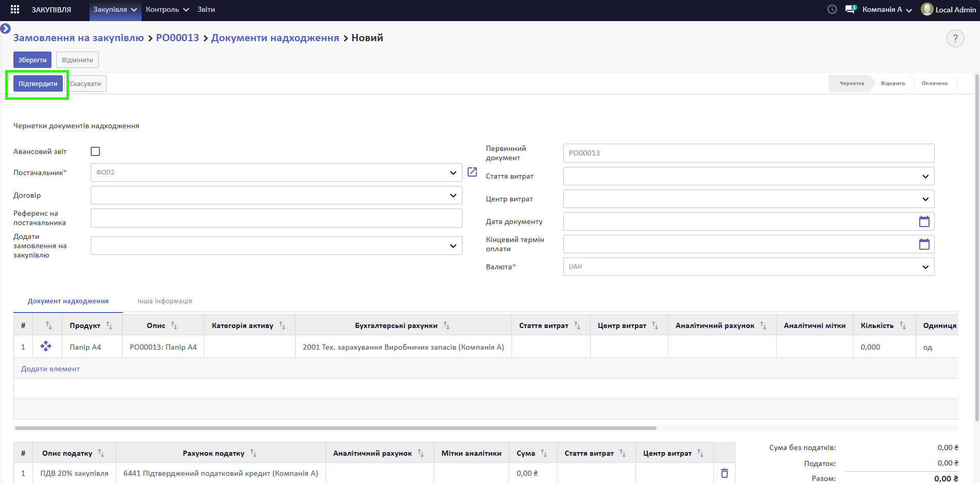The width and height of the screenshot is (980, 483).
Task: Click the Відмінити button
Action: coord(77,60)
